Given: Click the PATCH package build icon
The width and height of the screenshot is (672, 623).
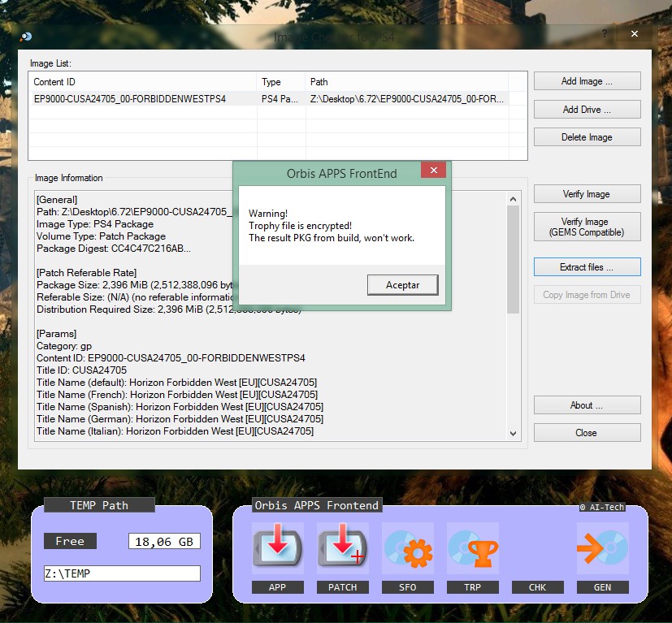Looking at the screenshot, I should (x=342, y=547).
